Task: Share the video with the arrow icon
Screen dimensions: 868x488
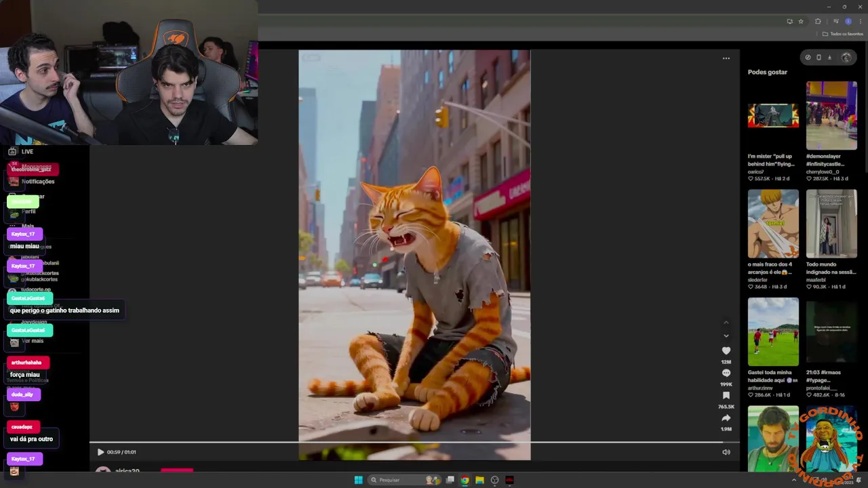Action: coord(726,418)
